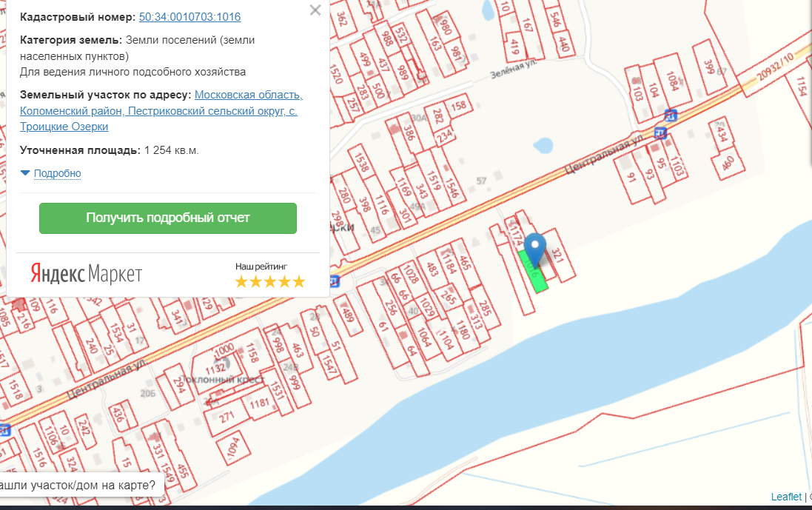
Task: Select parcel 321 on the map
Action: [x=557, y=255]
